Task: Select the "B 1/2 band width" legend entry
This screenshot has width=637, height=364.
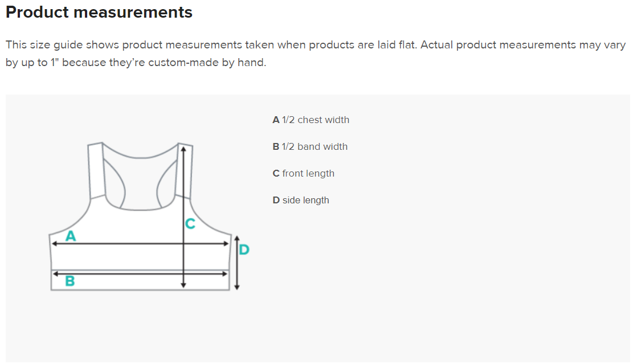Action: 310,146
